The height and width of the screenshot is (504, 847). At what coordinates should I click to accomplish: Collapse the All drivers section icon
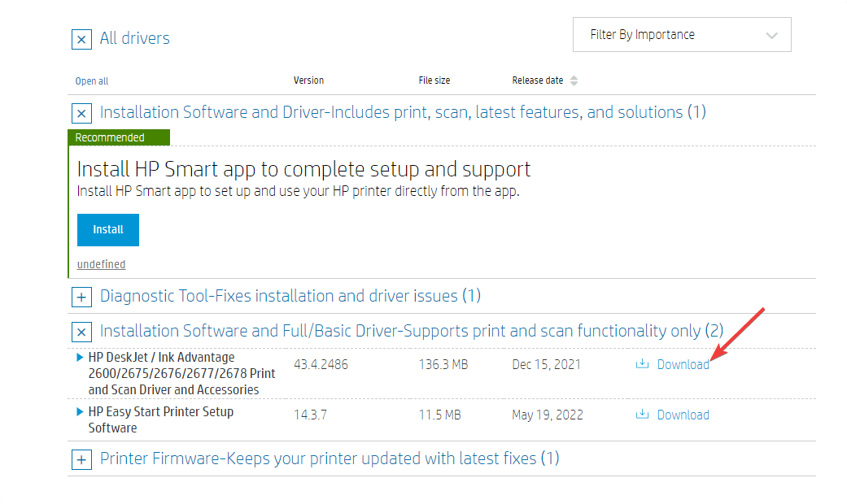point(81,39)
